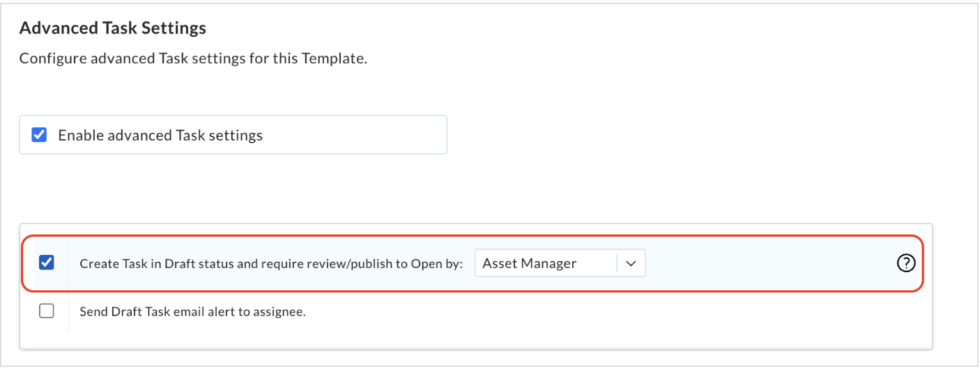Select the Asset Manager value text in the combo box
The image size is (980, 369).
(x=530, y=263)
